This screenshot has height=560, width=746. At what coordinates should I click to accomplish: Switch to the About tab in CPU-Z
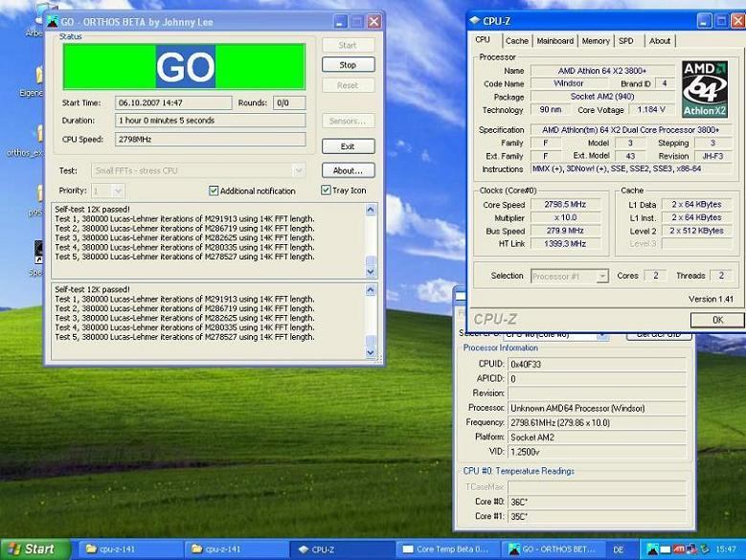coord(660,41)
